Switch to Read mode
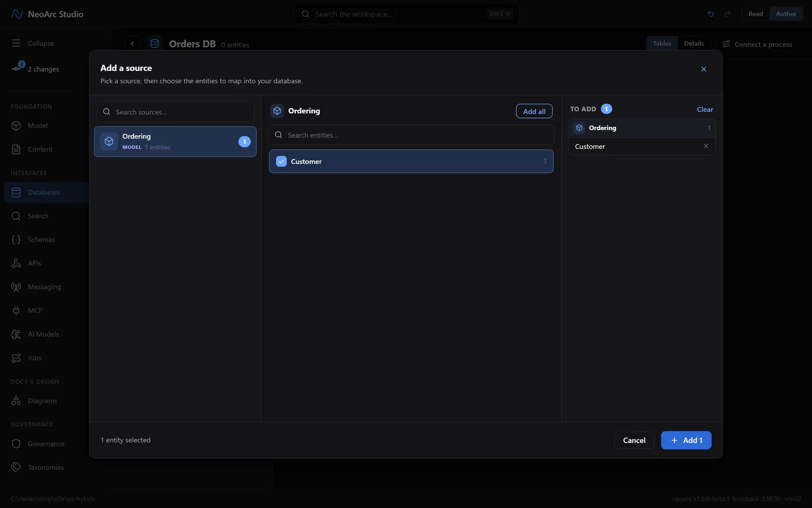Viewport: 812px width, 508px height. [756, 14]
